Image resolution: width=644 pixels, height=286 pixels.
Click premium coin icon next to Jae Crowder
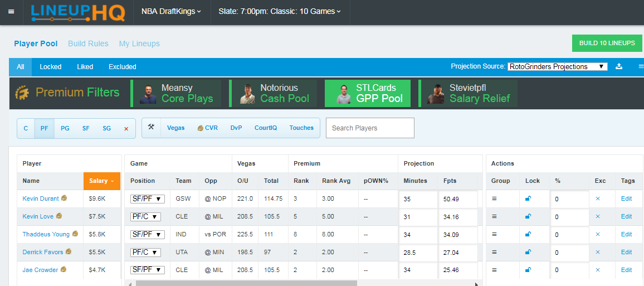tap(64, 270)
